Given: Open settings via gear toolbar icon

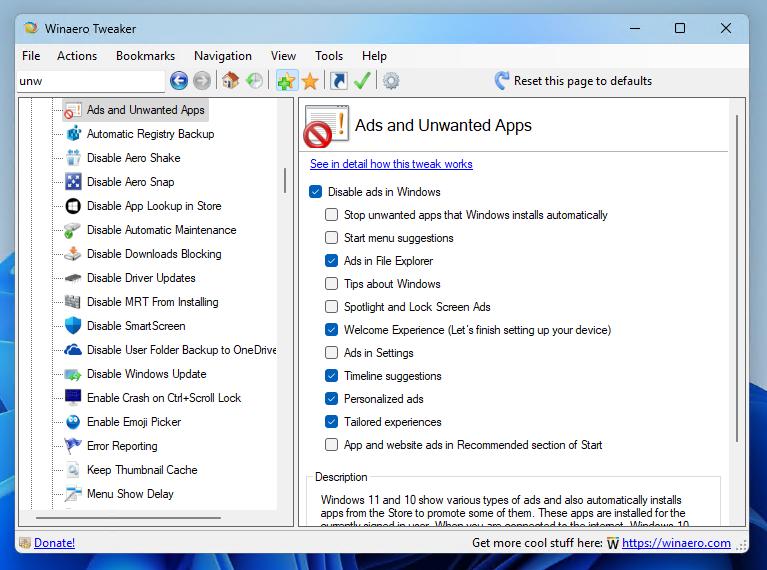Looking at the screenshot, I should pyautogui.click(x=391, y=81).
